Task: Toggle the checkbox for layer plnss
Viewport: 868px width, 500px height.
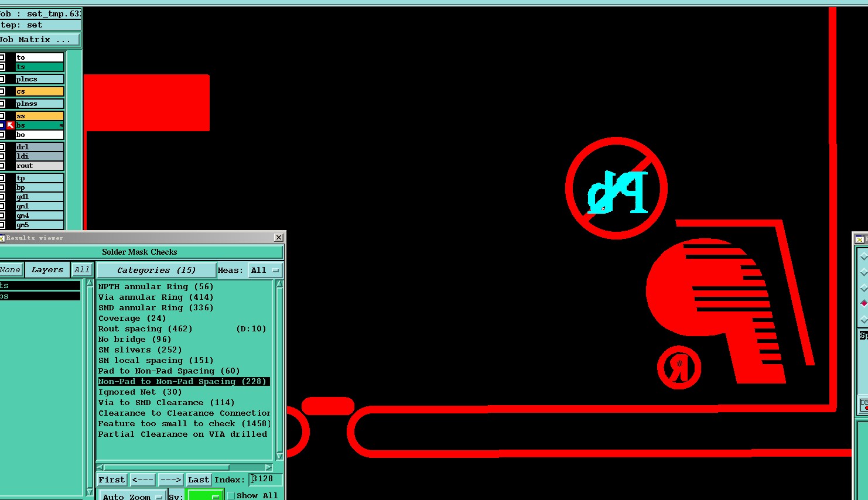Action: [2, 104]
